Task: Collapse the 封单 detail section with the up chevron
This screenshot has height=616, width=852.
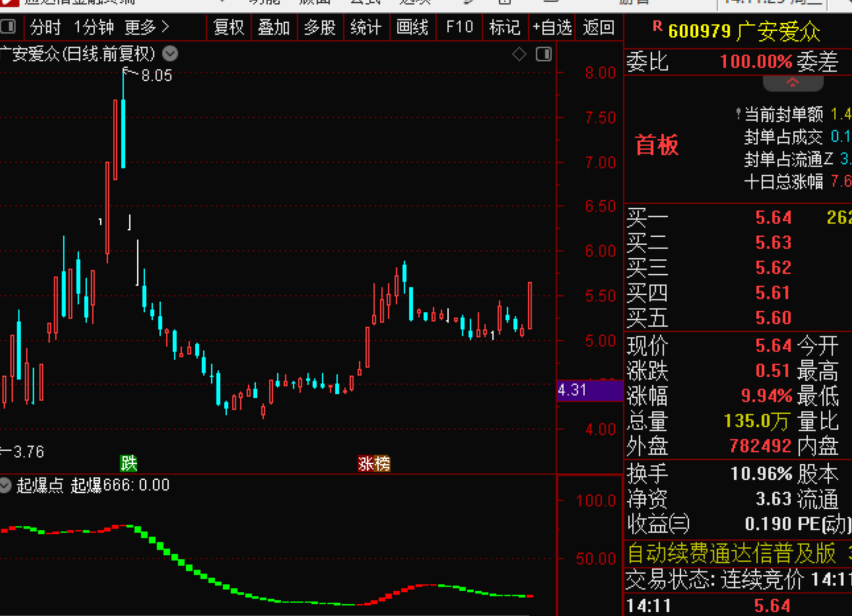Action: (793, 82)
